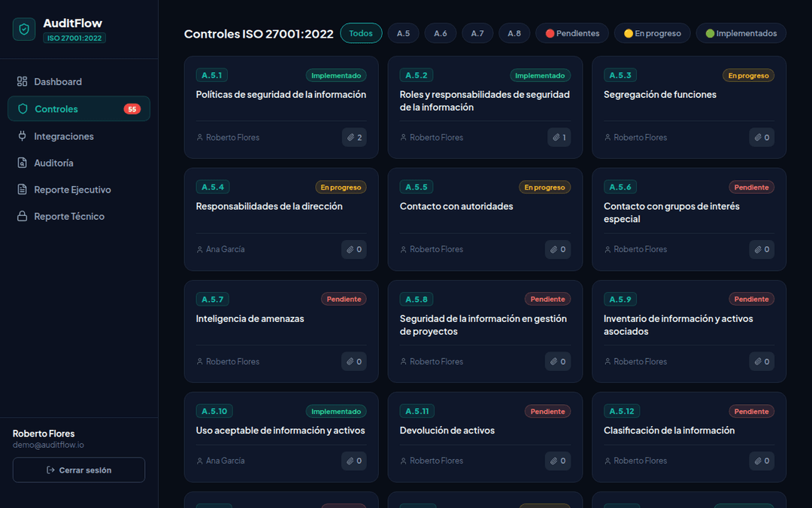This screenshot has height=508, width=812.
Task: Show only En progreso controls
Action: (653, 33)
